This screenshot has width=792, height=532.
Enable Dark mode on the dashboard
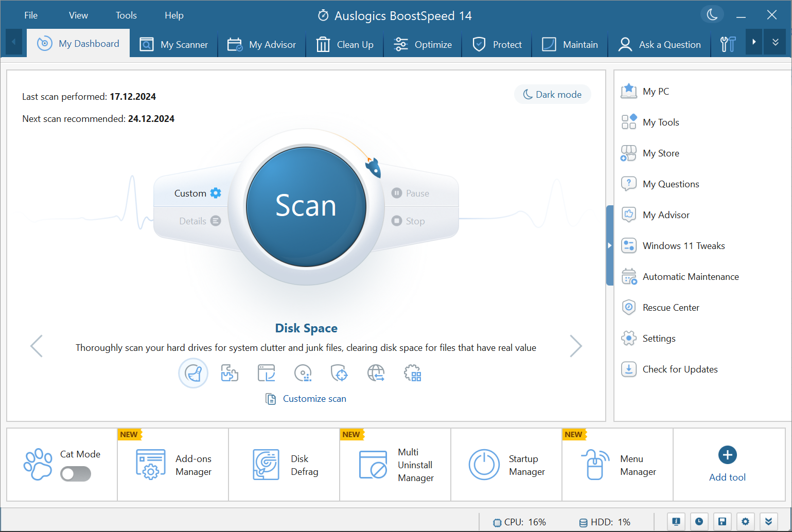point(552,94)
